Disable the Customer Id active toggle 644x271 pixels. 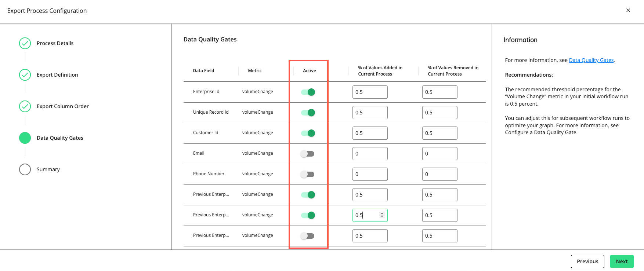pyautogui.click(x=308, y=133)
